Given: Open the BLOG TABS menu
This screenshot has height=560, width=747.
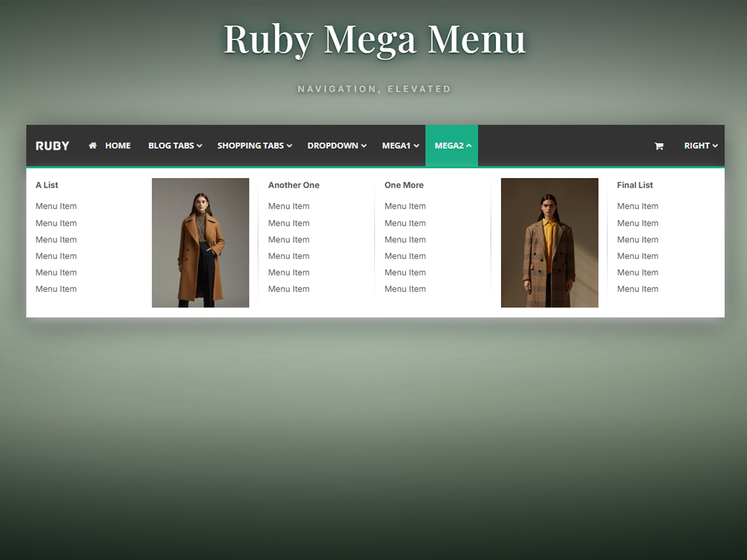Looking at the screenshot, I should pos(175,146).
